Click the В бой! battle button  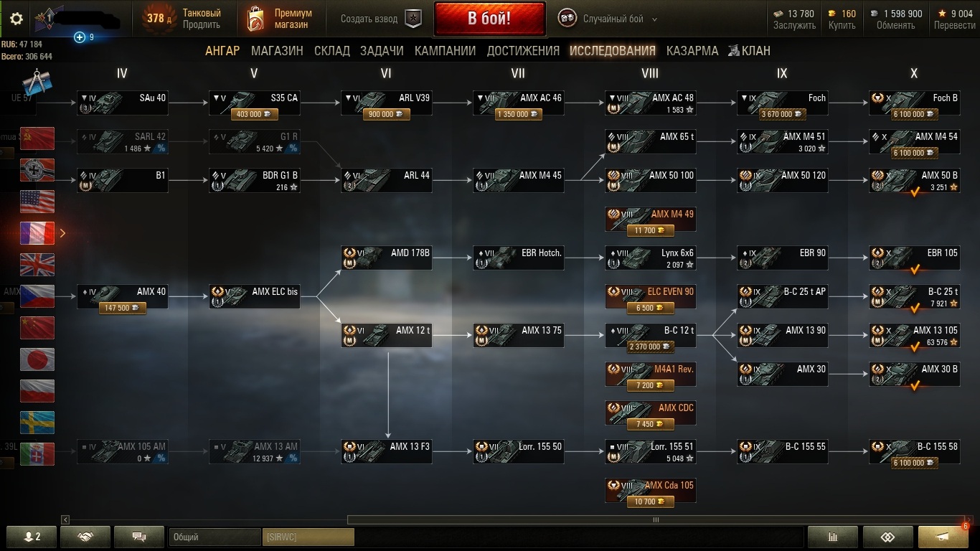coord(489,19)
